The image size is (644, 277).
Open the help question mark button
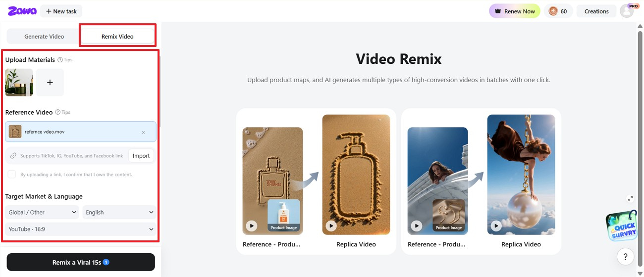(625, 257)
